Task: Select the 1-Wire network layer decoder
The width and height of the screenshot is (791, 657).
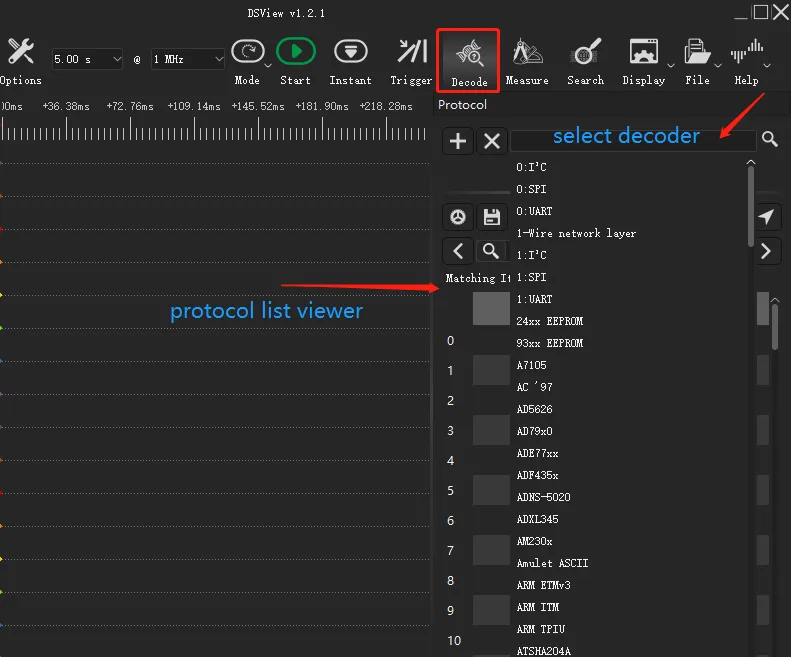Action: click(576, 233)
